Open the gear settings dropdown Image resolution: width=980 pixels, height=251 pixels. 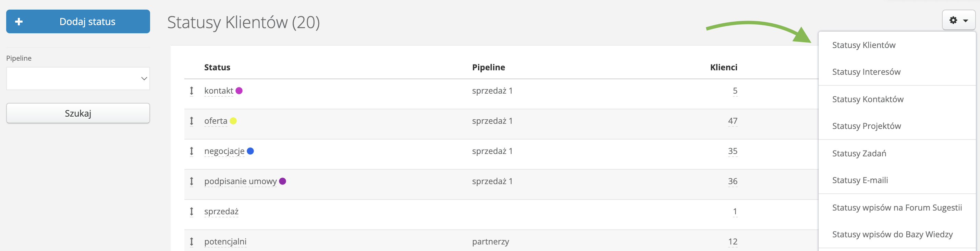(x=958, y=20)
